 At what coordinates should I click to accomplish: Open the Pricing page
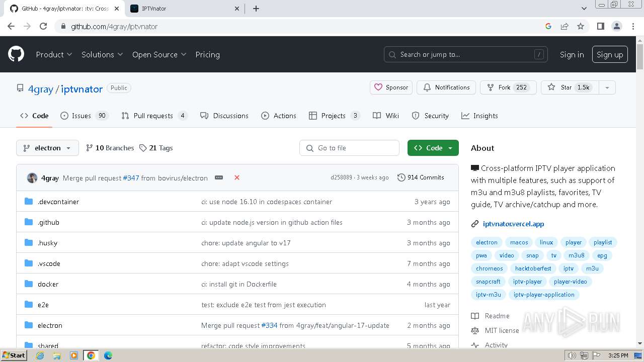[x=207, y=54]
